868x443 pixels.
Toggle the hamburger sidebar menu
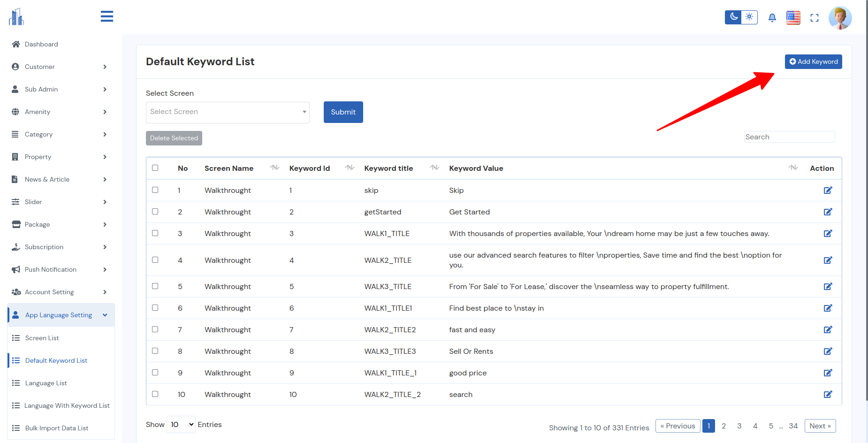(x=107, y=16)
